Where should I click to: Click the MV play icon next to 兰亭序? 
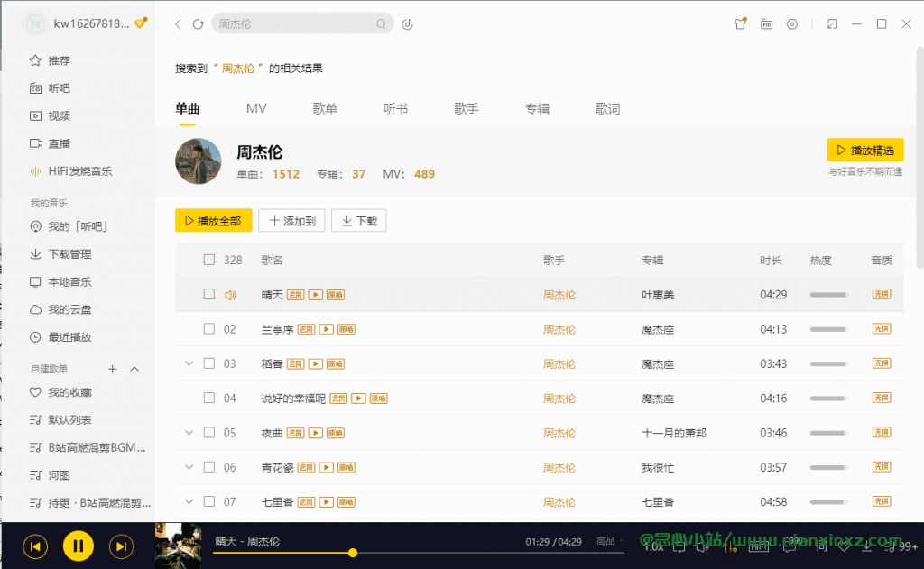click(326, 329)
